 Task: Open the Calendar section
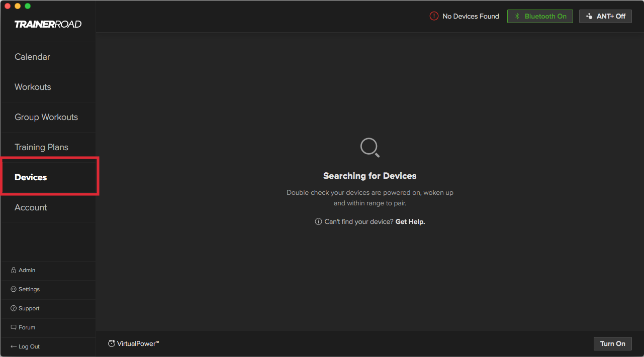pyautogui.click(x=48, y=57)
